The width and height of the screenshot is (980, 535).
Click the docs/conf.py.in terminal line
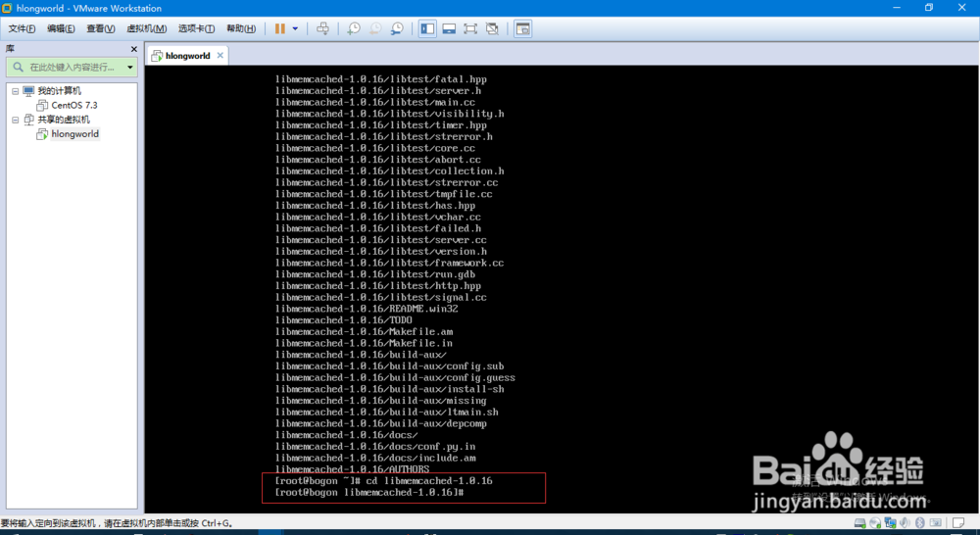[x=375, y=446]
